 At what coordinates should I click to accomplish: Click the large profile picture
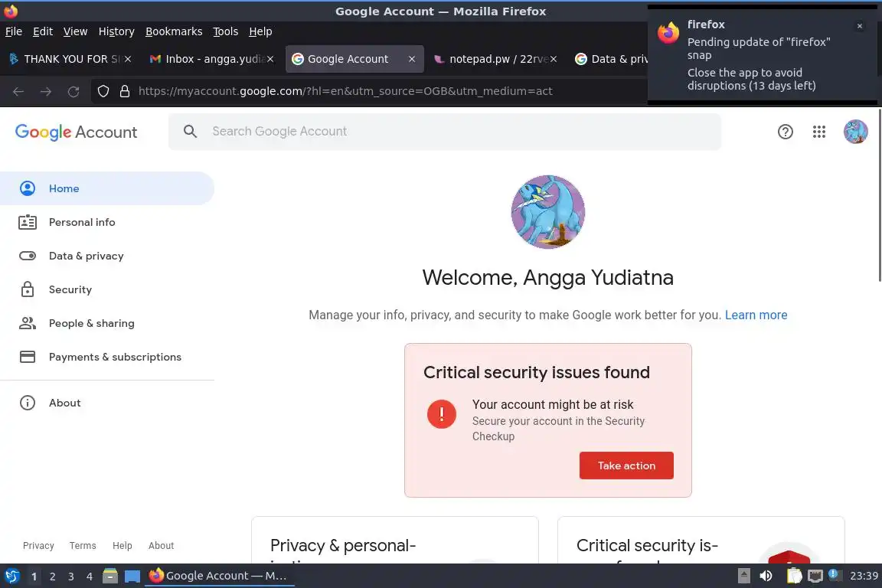pos(548,212)
